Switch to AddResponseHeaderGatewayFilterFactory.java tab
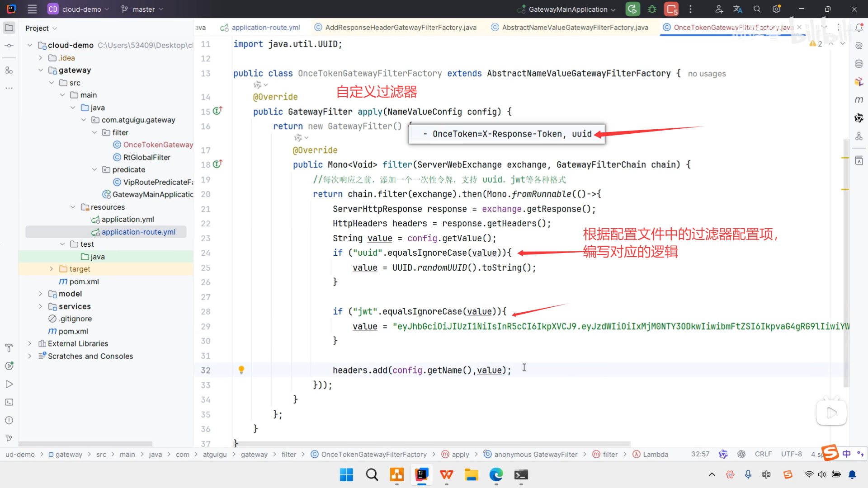 tap(401, 28)
